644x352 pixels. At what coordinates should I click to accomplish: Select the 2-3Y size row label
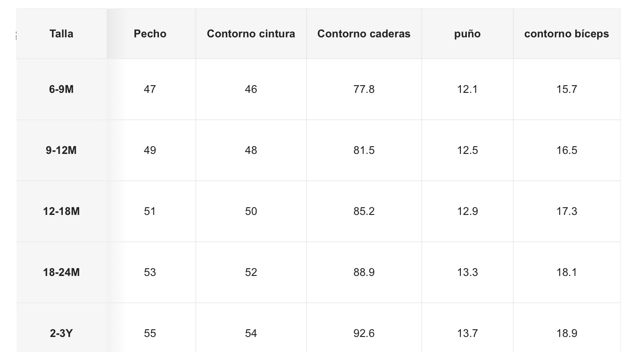[x=61, y=333]
